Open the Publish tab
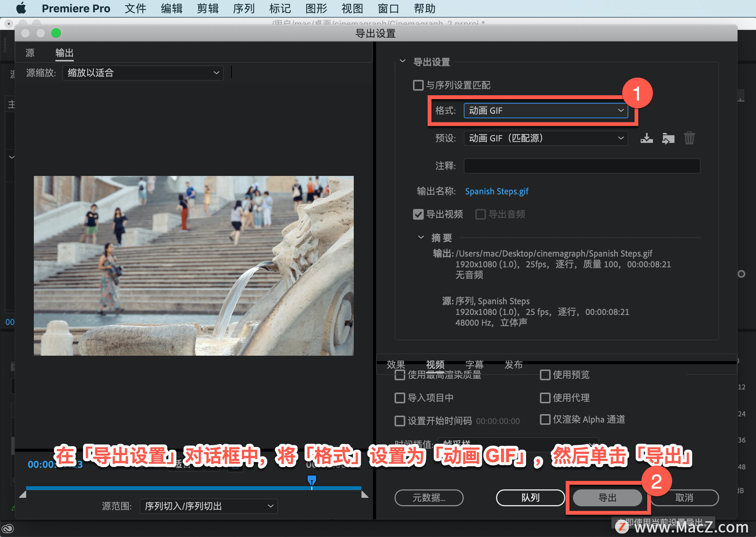This screenshot has width=756, height=537. coord(513,365)
